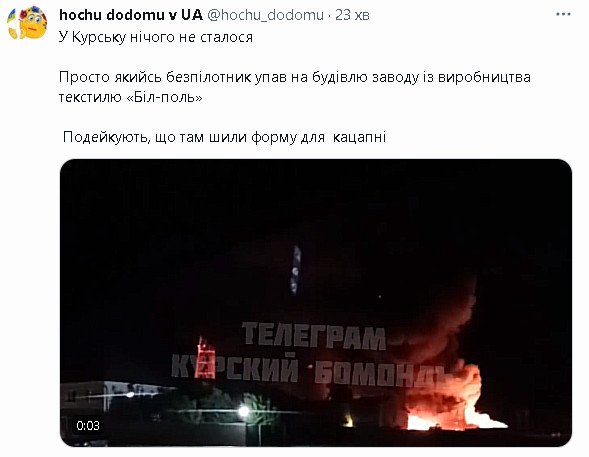This screenshot has width=589, height=457.
Task: Click the ТЕЛЕГРАМ watermark in the video
Action: (314, 336)
